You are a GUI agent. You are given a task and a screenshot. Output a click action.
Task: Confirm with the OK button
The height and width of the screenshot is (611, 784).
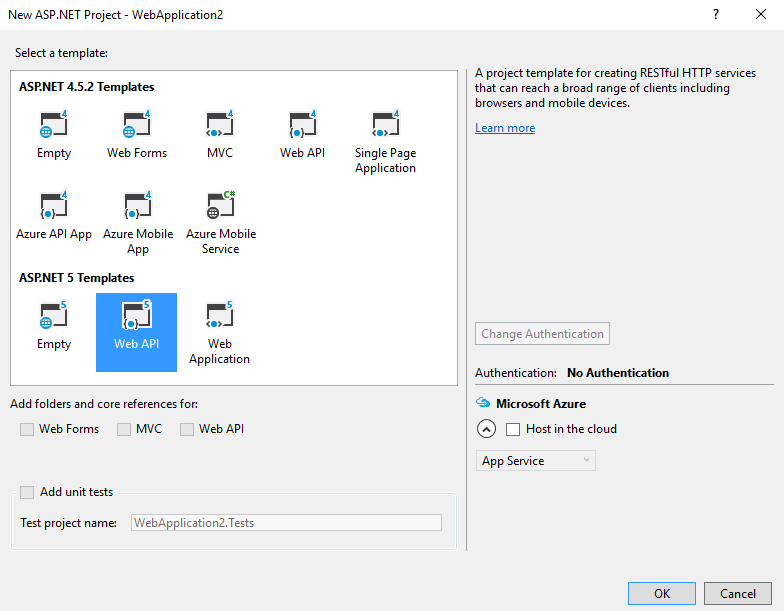point(662,594)
